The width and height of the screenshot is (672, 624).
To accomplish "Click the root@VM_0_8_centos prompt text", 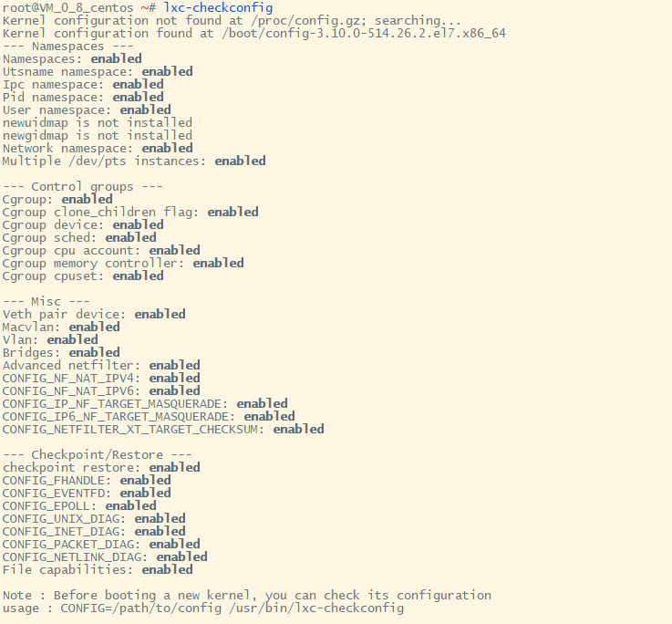I will (x=68, y=7).
